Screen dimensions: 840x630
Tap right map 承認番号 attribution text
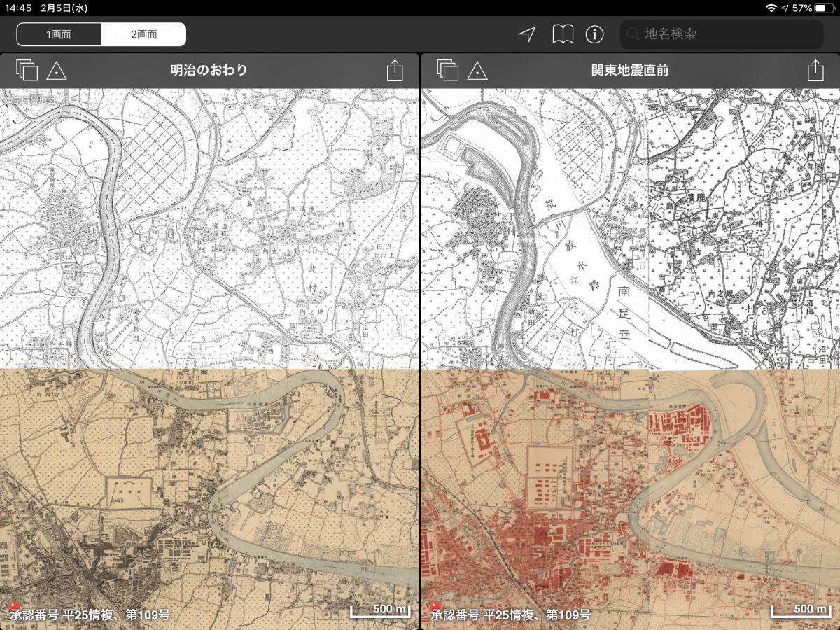point(510,615)
